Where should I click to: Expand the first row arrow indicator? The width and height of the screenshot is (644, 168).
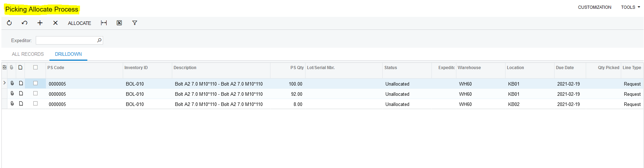click(x=5, y=83)
